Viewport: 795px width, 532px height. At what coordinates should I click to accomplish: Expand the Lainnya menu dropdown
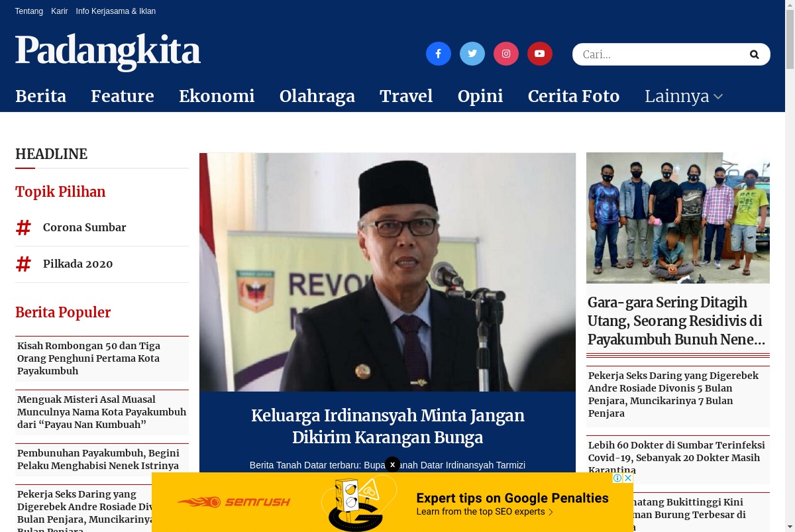point(684,97)
